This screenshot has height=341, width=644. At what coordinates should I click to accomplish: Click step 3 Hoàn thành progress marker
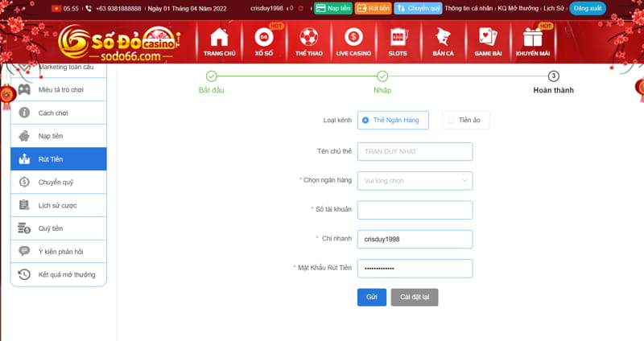tap(553, 76)
